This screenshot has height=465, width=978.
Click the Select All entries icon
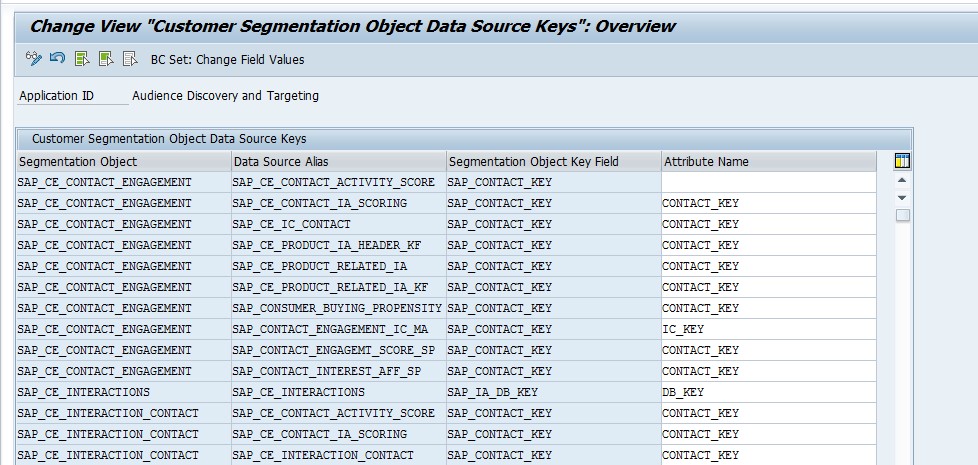point(82,59)
